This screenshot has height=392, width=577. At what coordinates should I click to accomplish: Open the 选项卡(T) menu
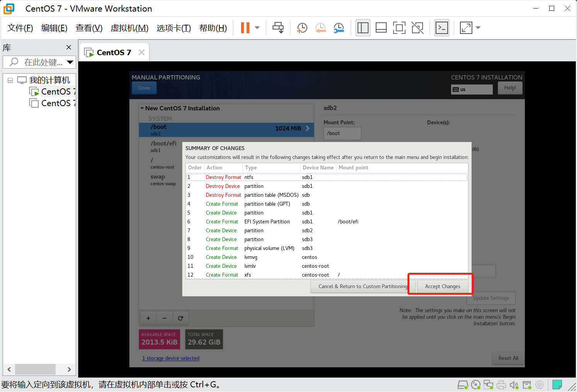(174, 28)
